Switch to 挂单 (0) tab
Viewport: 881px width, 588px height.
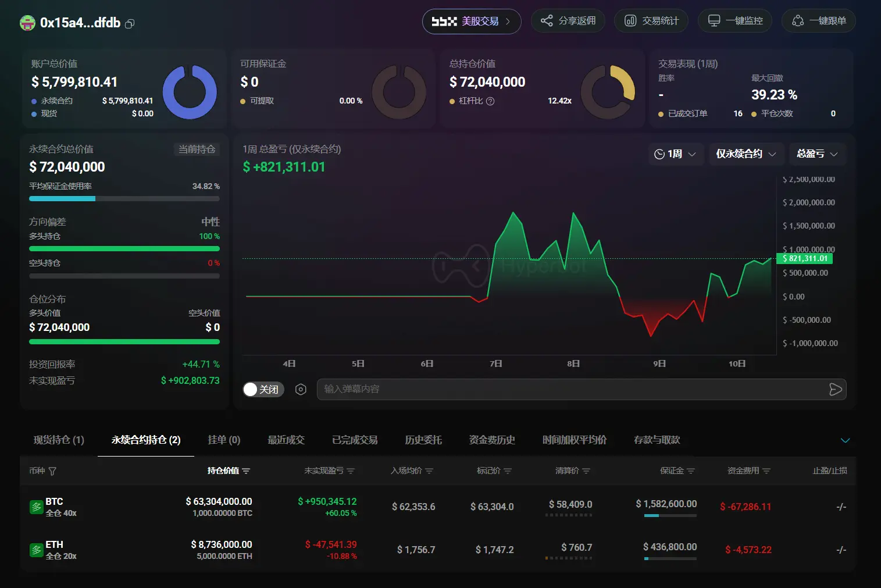[224, 440]
